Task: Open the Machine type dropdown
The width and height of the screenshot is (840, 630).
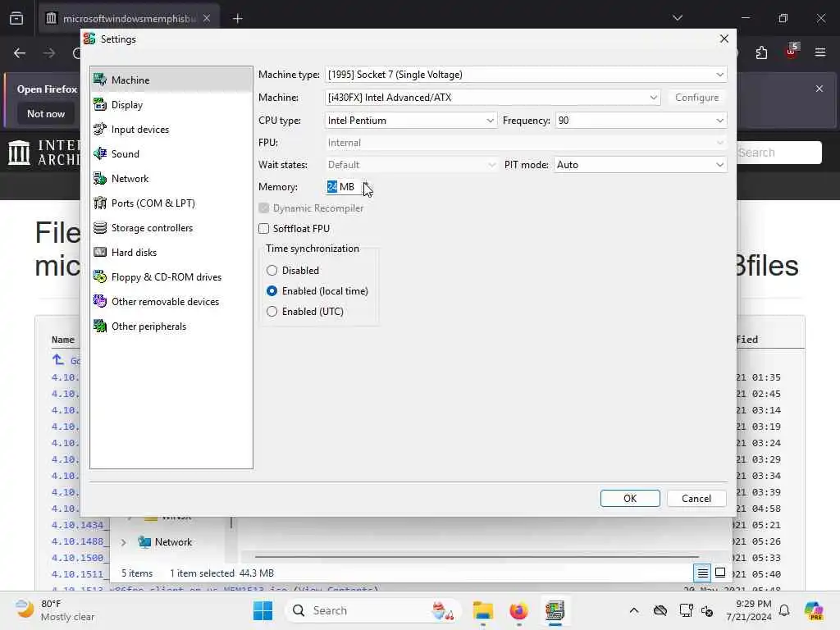Action: [526, 75]
